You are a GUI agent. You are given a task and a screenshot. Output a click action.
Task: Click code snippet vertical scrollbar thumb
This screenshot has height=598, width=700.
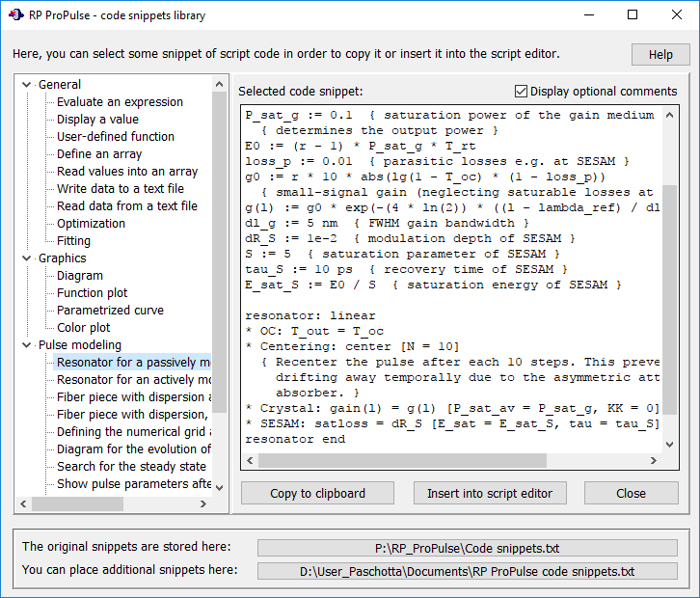point(669,301)
